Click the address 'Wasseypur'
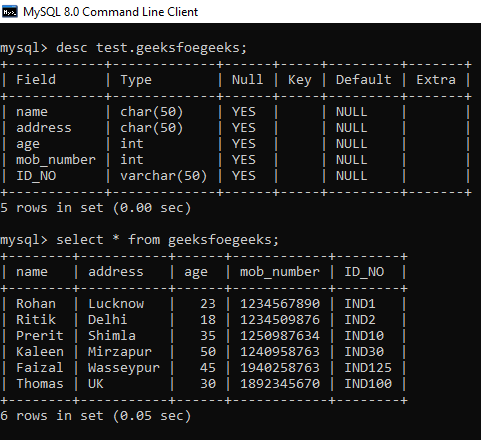Viewport: 481px width, 440px height. pos(124,368)
